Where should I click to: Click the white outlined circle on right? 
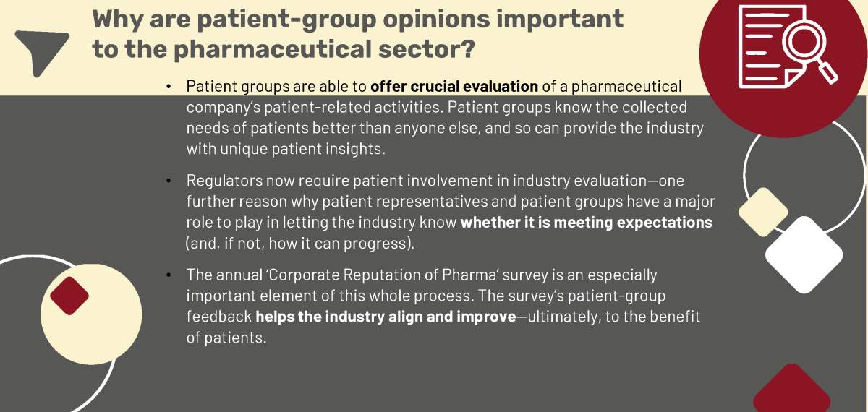click(x=806, y=177)
